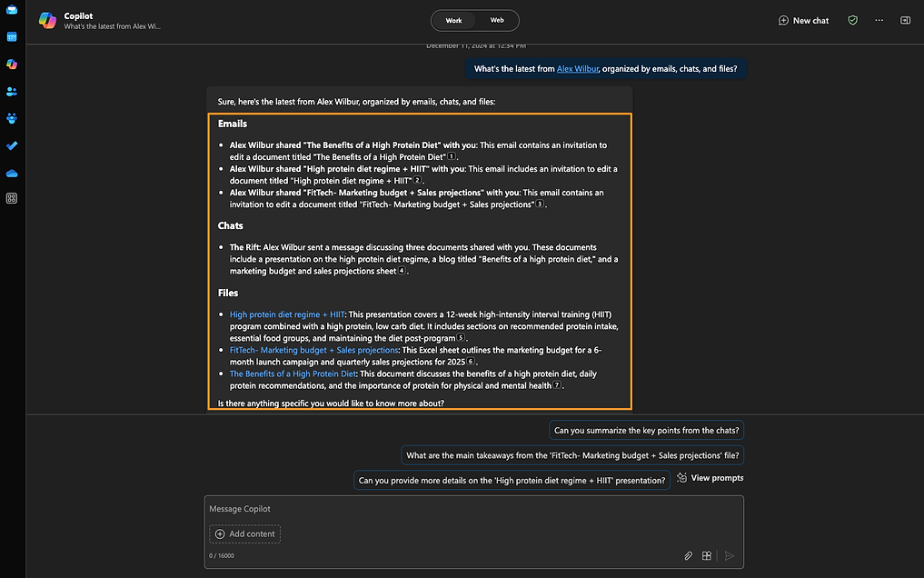Screen dimensions: 924x578
Task: Open citation reference 6
Action: pyautogui.click(x=471, y=361)
